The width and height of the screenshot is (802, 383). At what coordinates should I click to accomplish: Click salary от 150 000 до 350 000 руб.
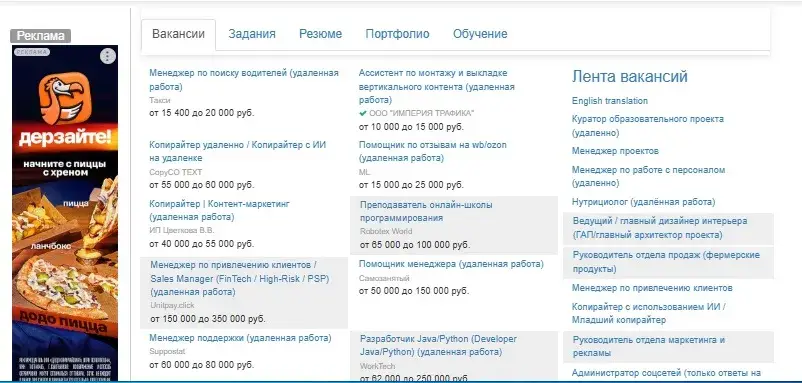tap(208, 319)
